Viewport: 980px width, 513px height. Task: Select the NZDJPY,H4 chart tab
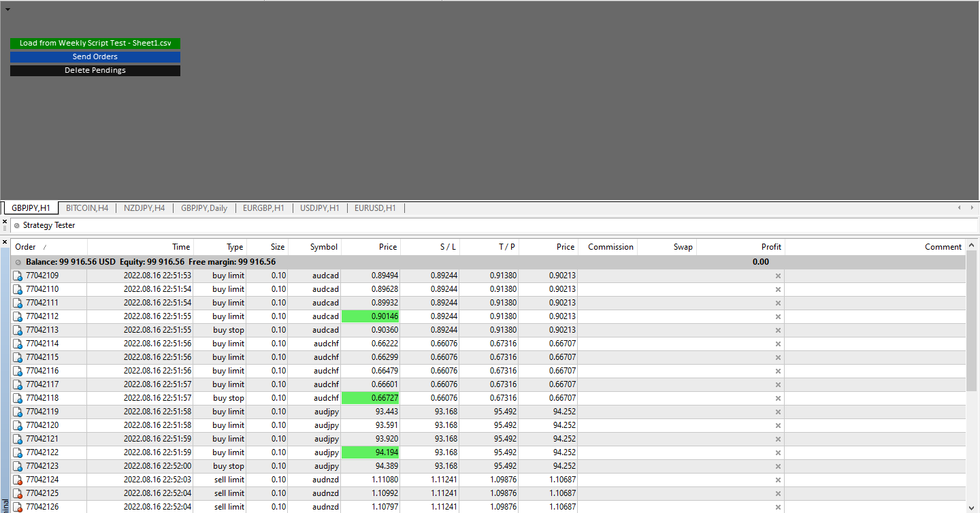click(x=144, y=208)
